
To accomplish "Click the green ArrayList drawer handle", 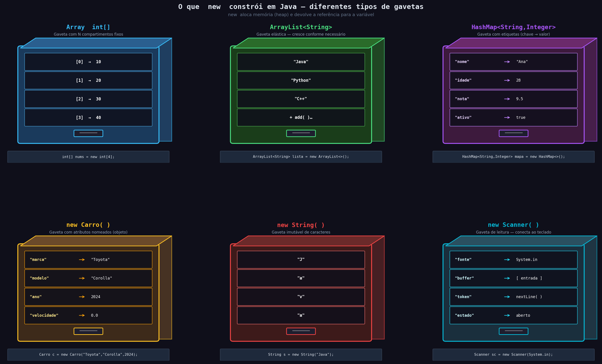I will point(301,133).
